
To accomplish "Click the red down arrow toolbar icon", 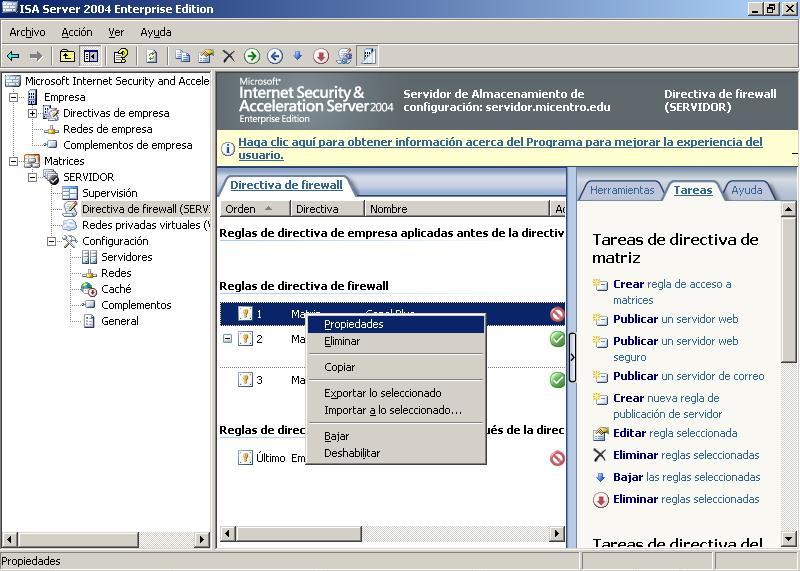I will (321, 56).
